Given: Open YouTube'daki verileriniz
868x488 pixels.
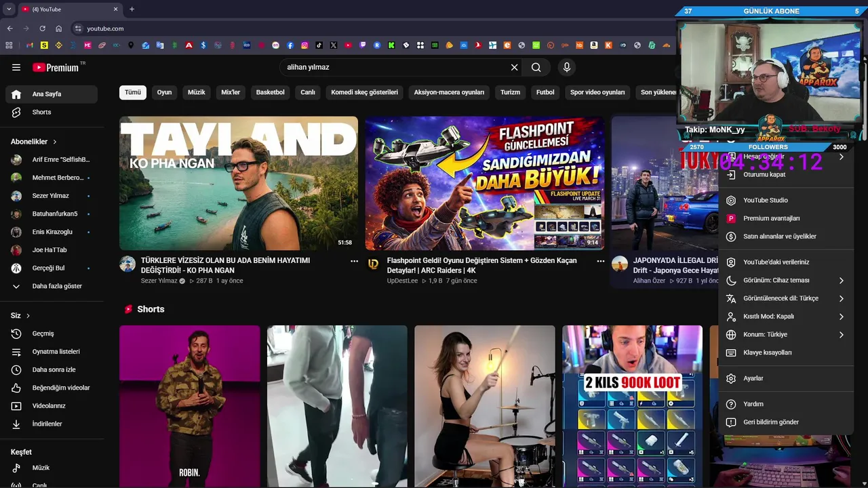Looking at the screenshot, I should click(x=786, y=262).
